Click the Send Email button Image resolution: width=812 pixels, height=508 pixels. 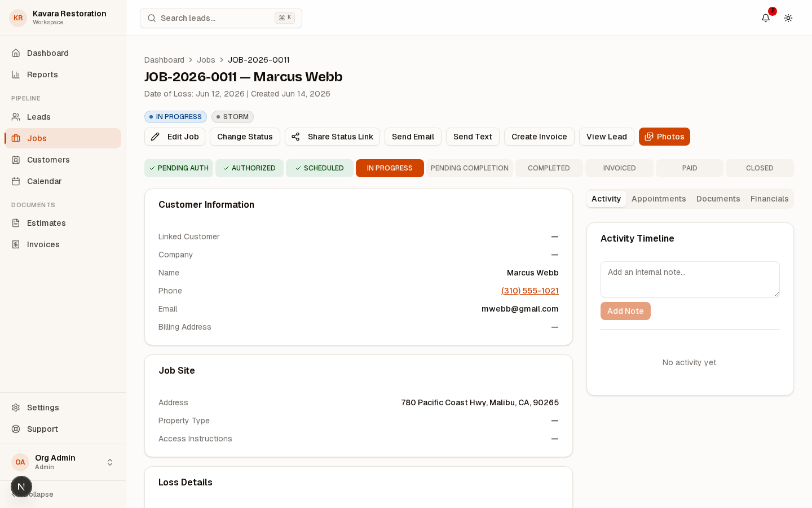pyautogui.click(x=413, y=137)
